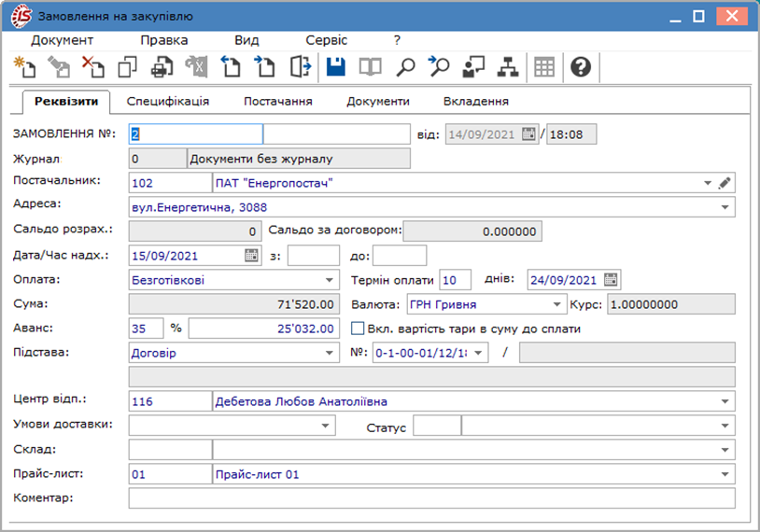Screen dimensions: 760x532
Task: Click the order number field containing 2
Action: pyautogui.click(x=196, y=133)
